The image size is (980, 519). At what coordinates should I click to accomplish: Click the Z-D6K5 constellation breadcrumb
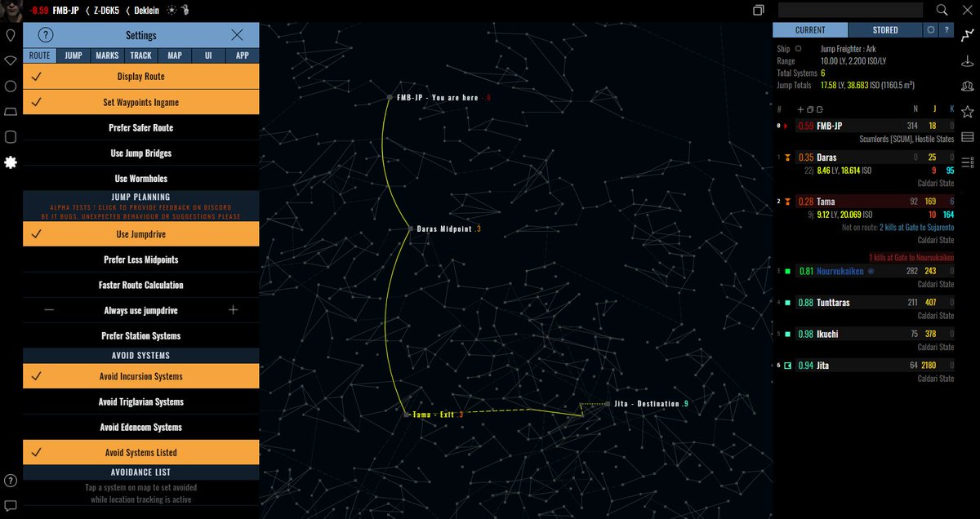tap(105, 10)
